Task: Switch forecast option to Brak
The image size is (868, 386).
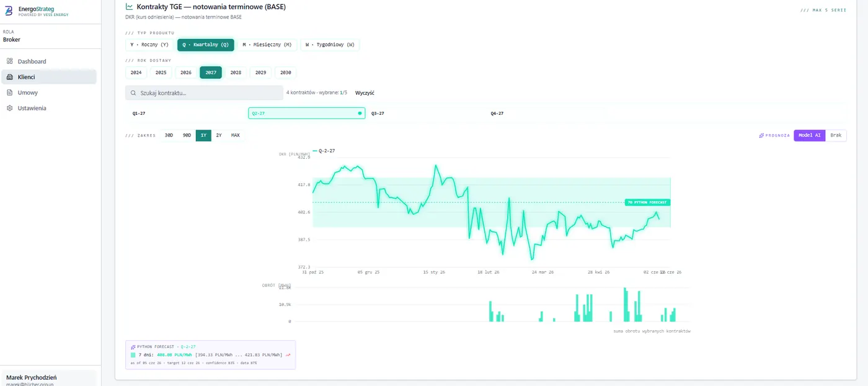Action: point(836,135)
